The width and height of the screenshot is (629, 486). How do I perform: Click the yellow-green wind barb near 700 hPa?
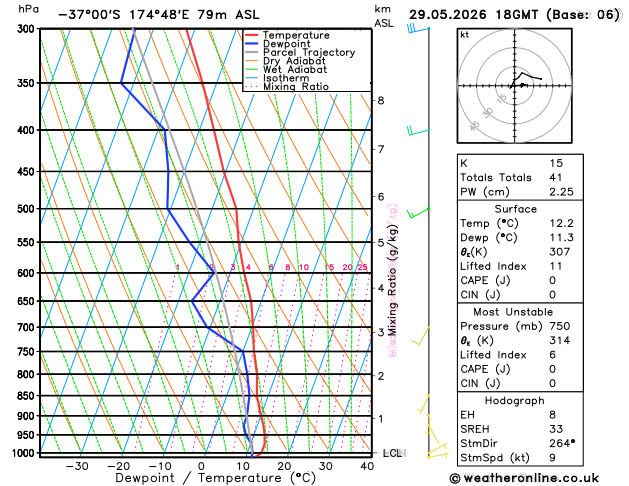(x=420, y=336)
